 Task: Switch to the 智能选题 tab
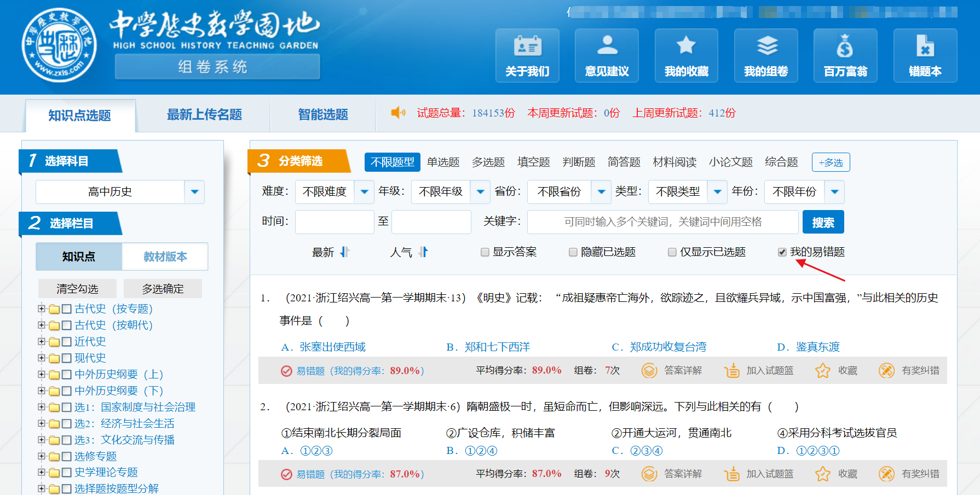(322, 115)
